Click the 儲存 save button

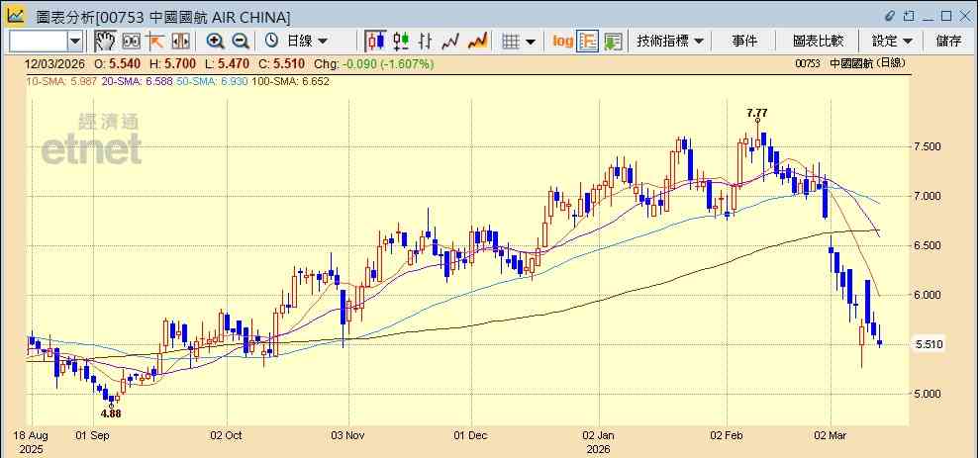point(948,42)
